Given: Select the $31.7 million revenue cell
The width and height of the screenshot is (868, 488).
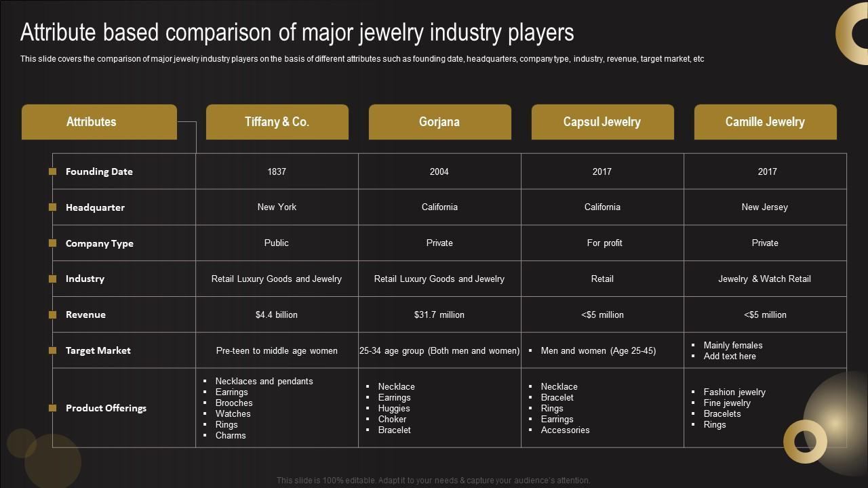Looking at the screenshot, I should [x=439, y=314].
